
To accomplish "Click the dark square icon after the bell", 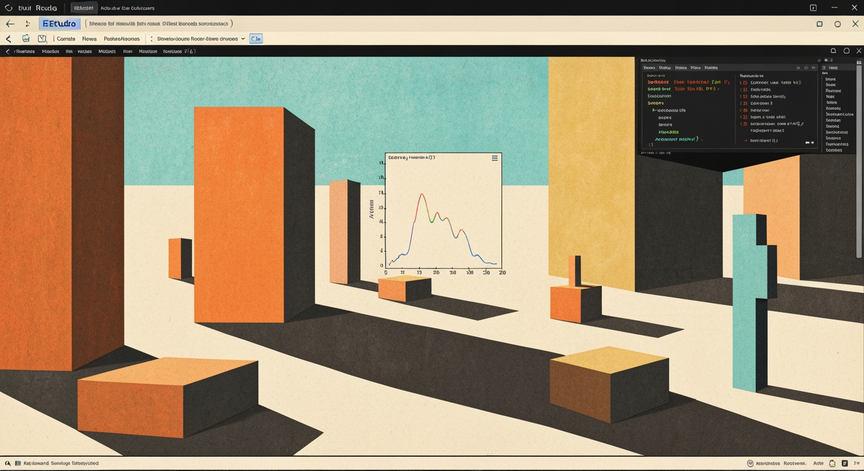I will tap(845, 464).
